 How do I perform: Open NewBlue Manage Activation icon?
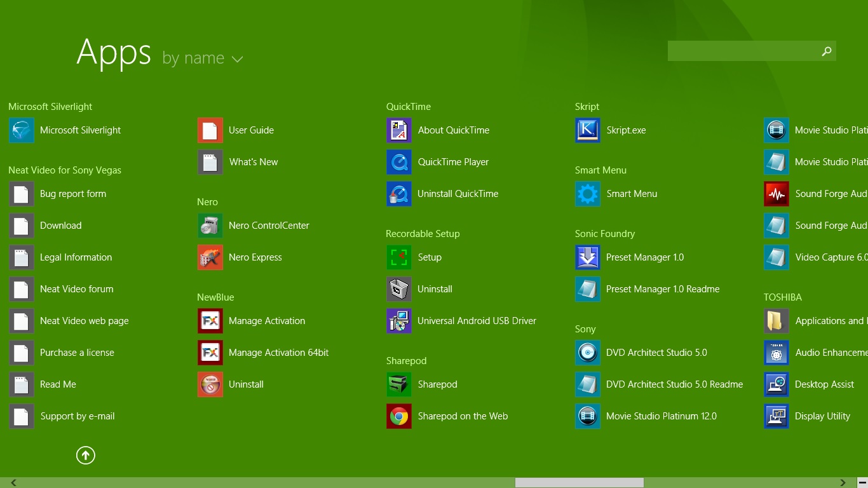coord(210,321)
